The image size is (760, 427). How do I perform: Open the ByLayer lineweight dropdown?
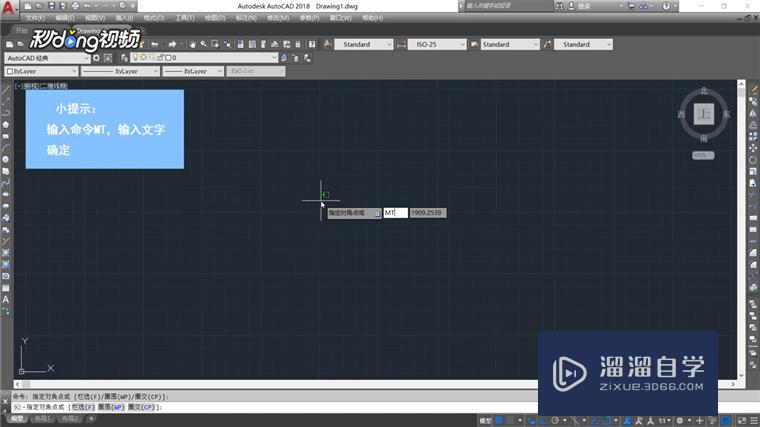click(x=193, y=71)
